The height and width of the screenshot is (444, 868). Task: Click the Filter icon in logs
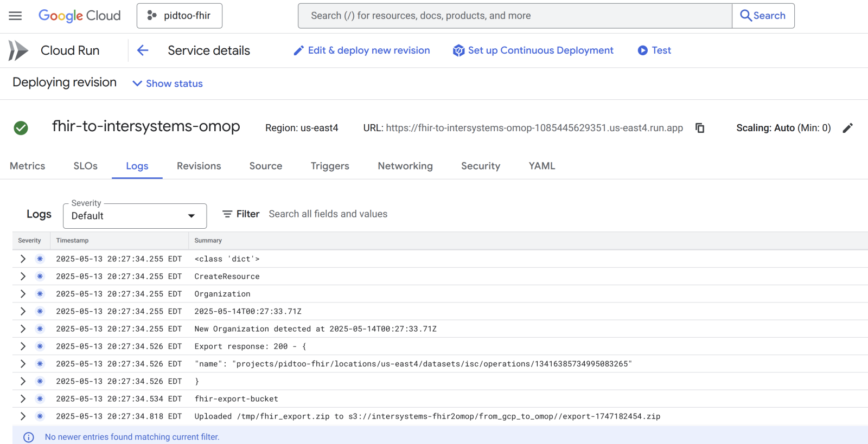point(227,214)
